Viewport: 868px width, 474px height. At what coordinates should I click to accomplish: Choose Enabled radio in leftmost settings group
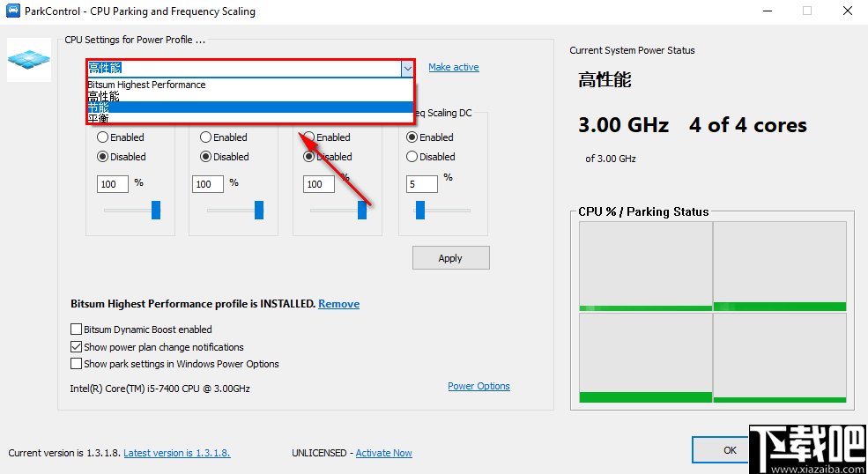121,137
